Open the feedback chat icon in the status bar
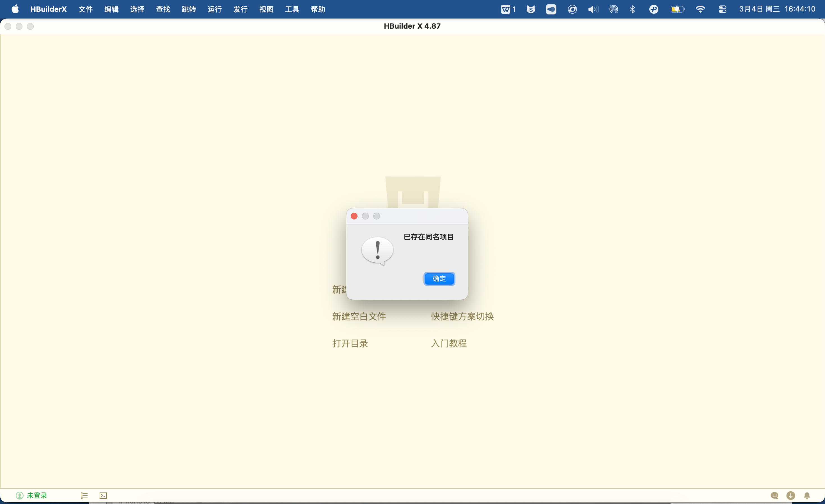 pos(774,495)
